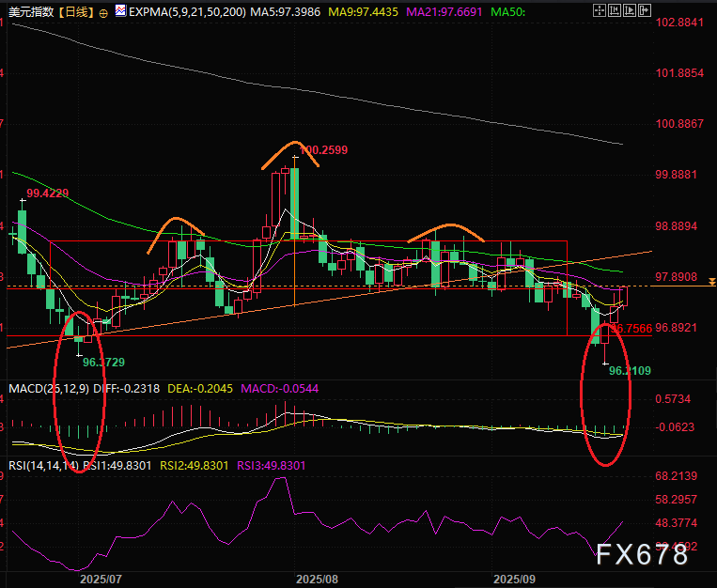Click the 2025/07 date marker on time axis

(101, 579)
